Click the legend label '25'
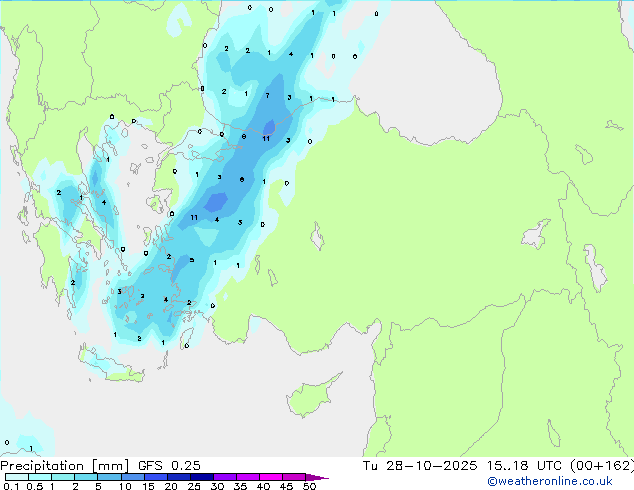 click(x=194, y=486)
